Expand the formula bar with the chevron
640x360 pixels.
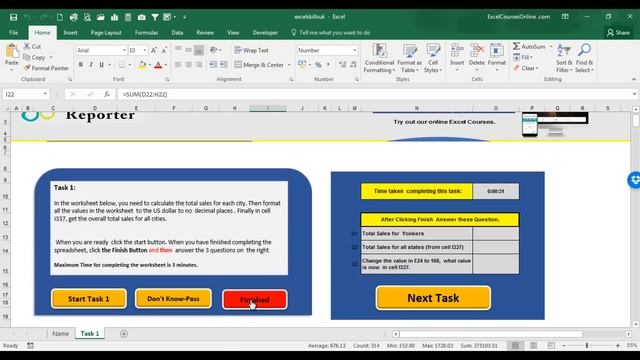coord(634,94)
